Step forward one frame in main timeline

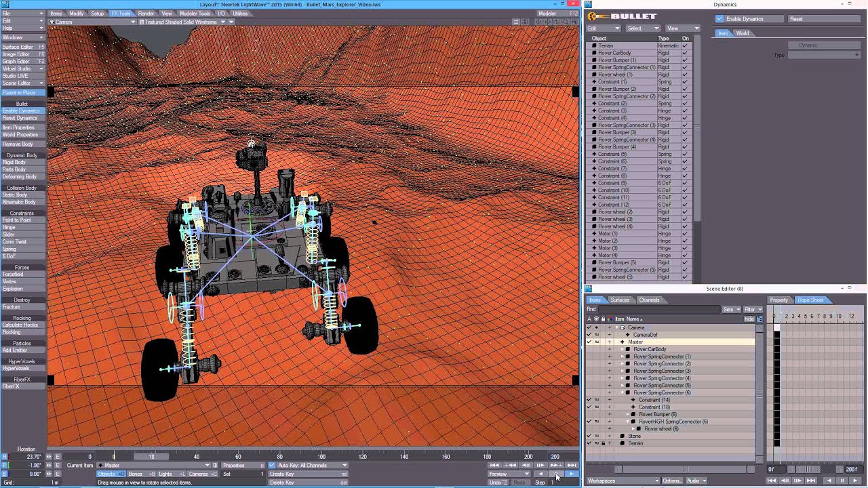pos(540,465)
